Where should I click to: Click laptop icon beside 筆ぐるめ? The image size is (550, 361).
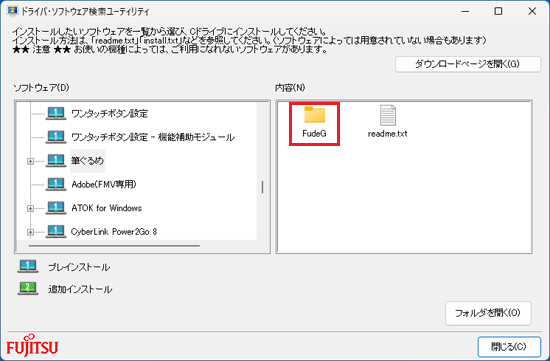(56, 161)
